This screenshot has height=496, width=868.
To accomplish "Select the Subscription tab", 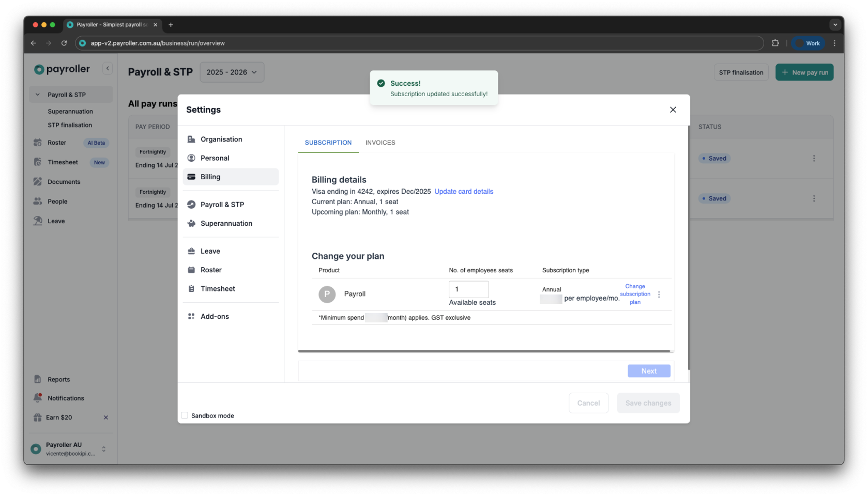I will click(x=328, y=142).
